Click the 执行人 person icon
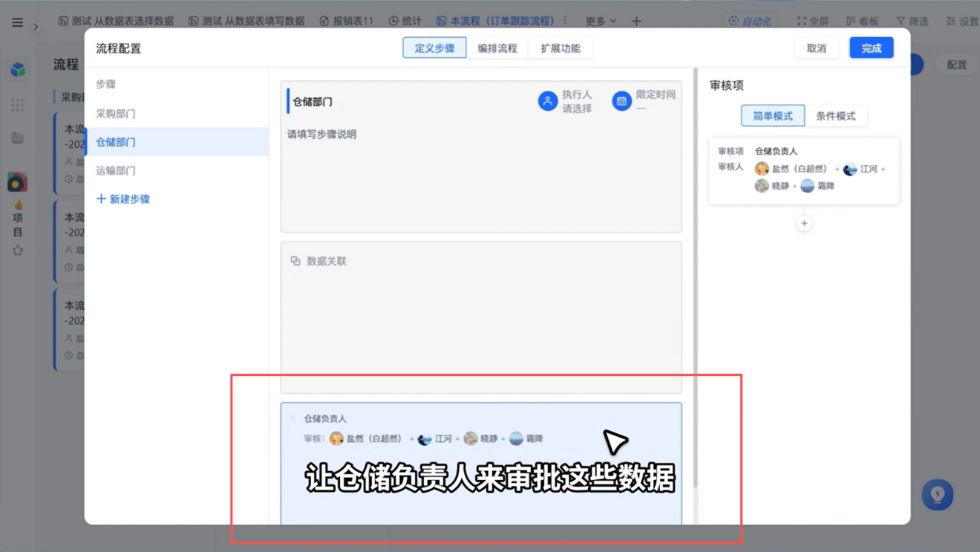 tap(548, 101)
